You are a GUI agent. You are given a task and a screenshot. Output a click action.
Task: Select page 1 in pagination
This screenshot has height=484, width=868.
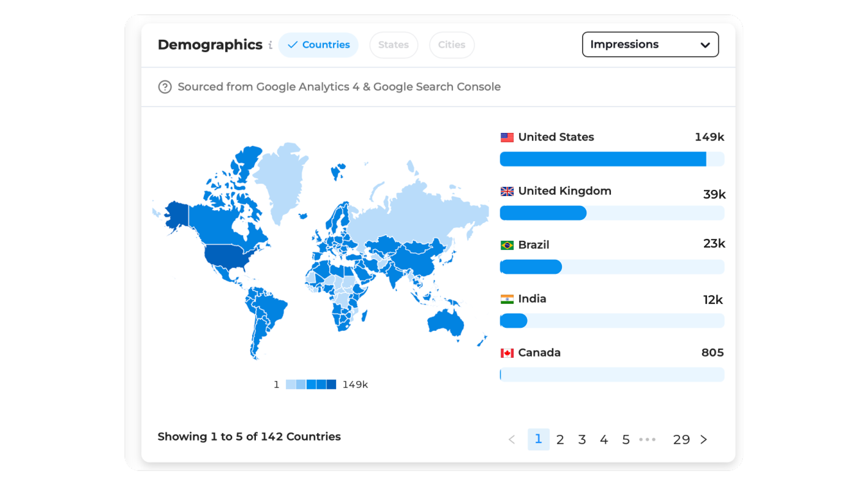point(538,439)
